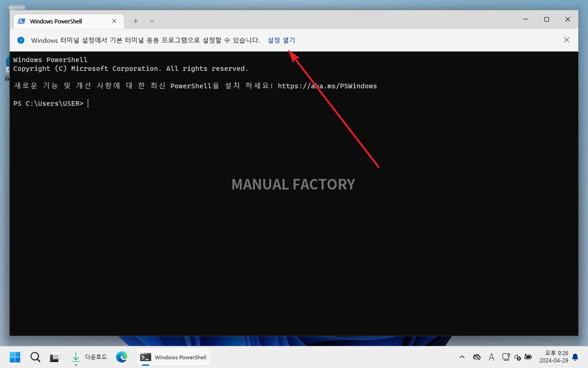Launch Microsoft Edge from taskbar
Image resolution: width=588 pixels, height=368 pixels.
click(122, 357)
